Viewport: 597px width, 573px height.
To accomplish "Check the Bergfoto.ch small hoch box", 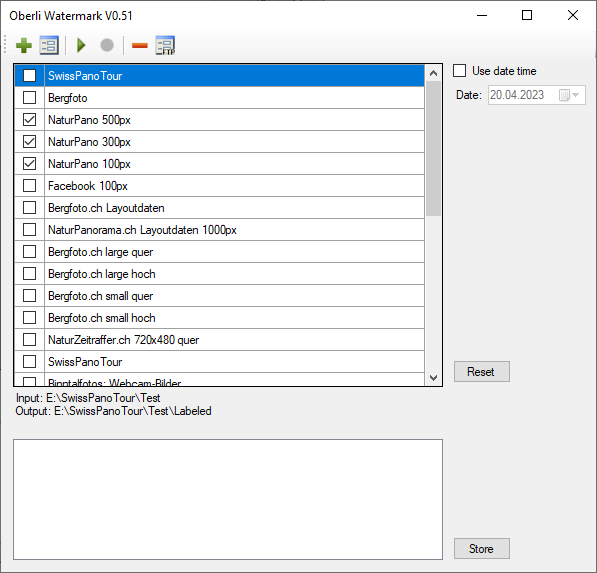I will pos(29,318).
